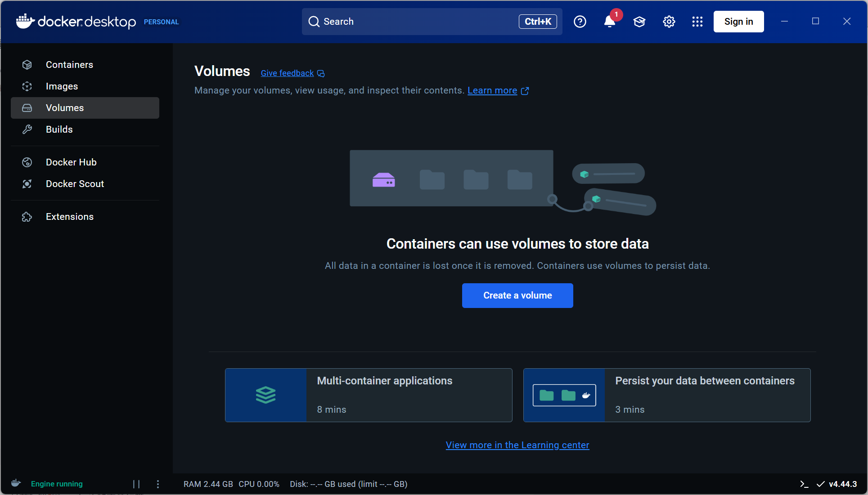Click the Disk usage status text
The width and height of the screenshot is (868, 495).
coord(349,484)
